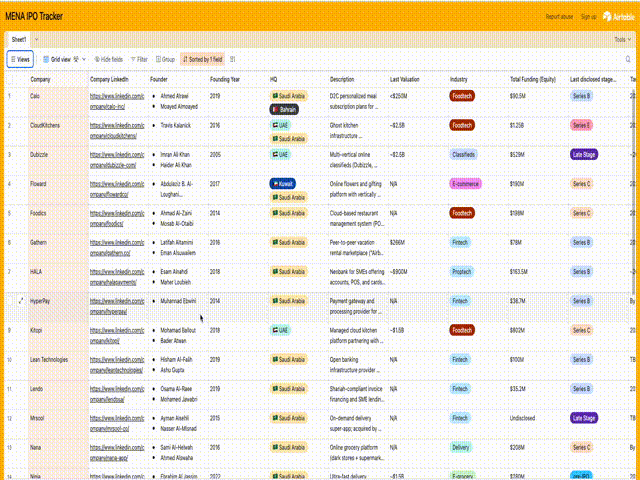Open Foodics LinkedIn link
Viewport: 640px width, 480px height.
117,218
